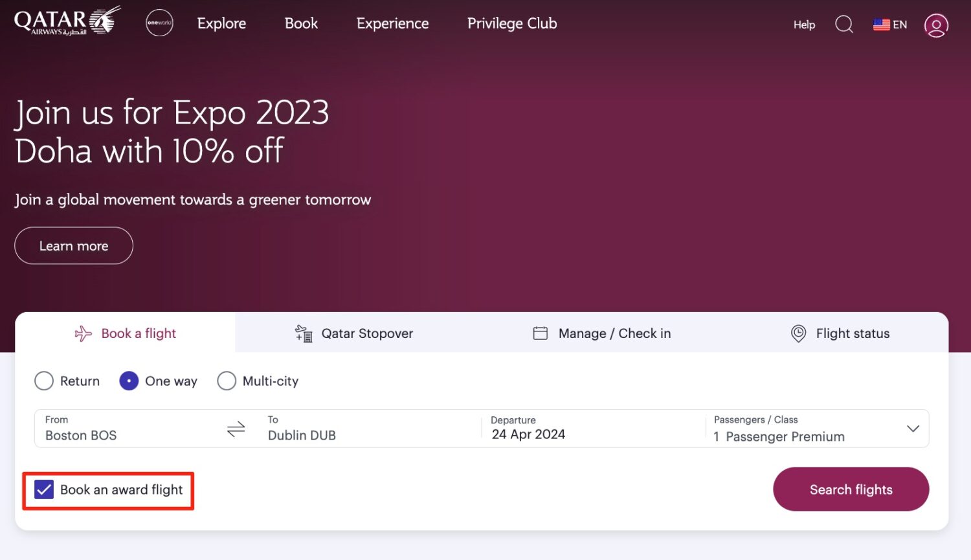The width and height of the screenshot is (971, 560).
Task: Open the EN language flag selector
Action: click(x=890, y=25)
